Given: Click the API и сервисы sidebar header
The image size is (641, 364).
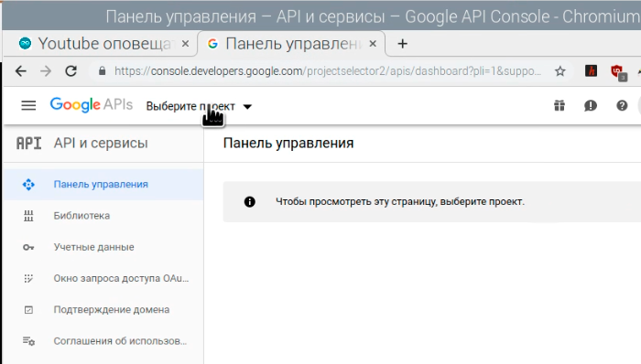Looking at the screenshot, I should pyautogui.click(x=101, y=144).
